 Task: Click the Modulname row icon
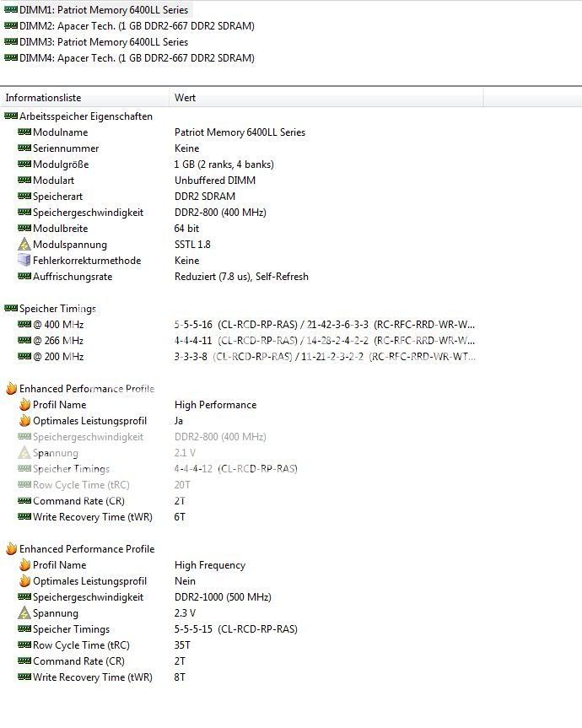point(24,132)
